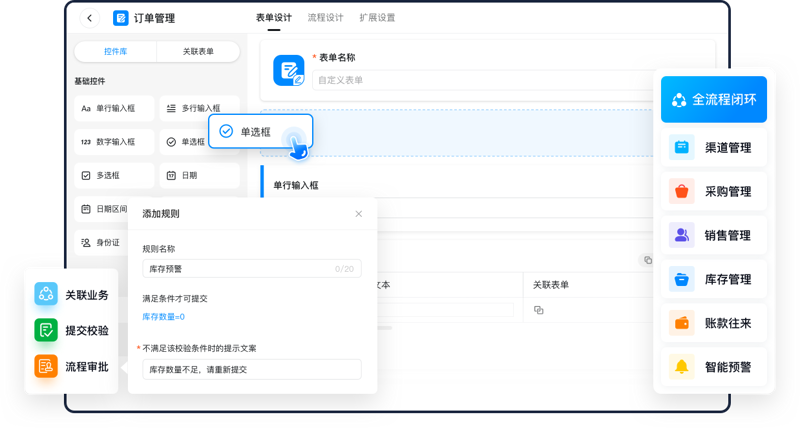Add the 数字输入框 control
This screenshot has height=428, width=800.
(114, 142)
